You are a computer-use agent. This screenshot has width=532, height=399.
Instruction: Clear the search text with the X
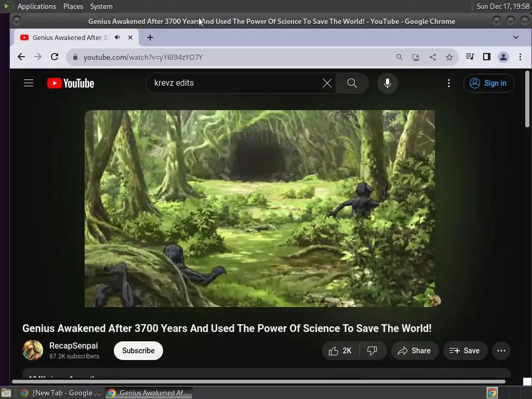327,83
